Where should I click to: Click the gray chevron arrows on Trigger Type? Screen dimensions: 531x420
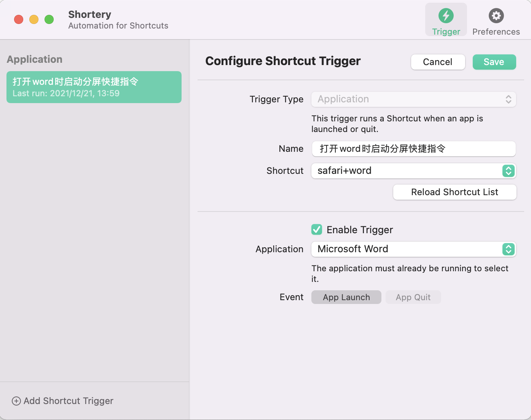(508, 99)
